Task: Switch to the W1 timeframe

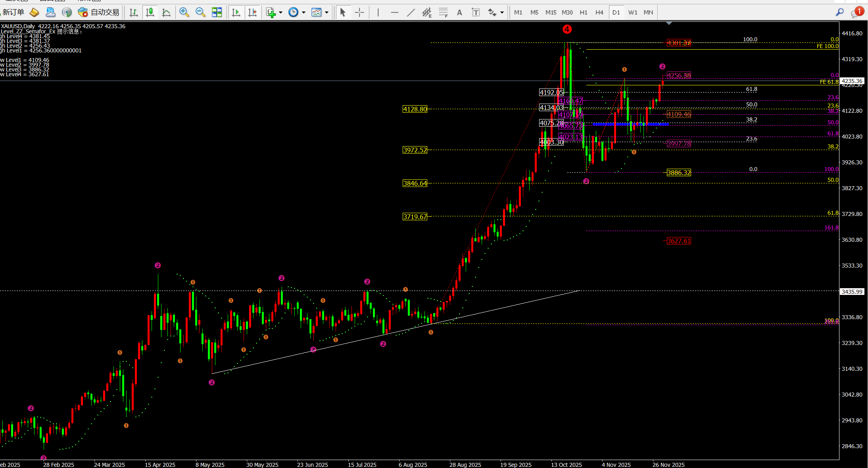Action: point(632,12)
